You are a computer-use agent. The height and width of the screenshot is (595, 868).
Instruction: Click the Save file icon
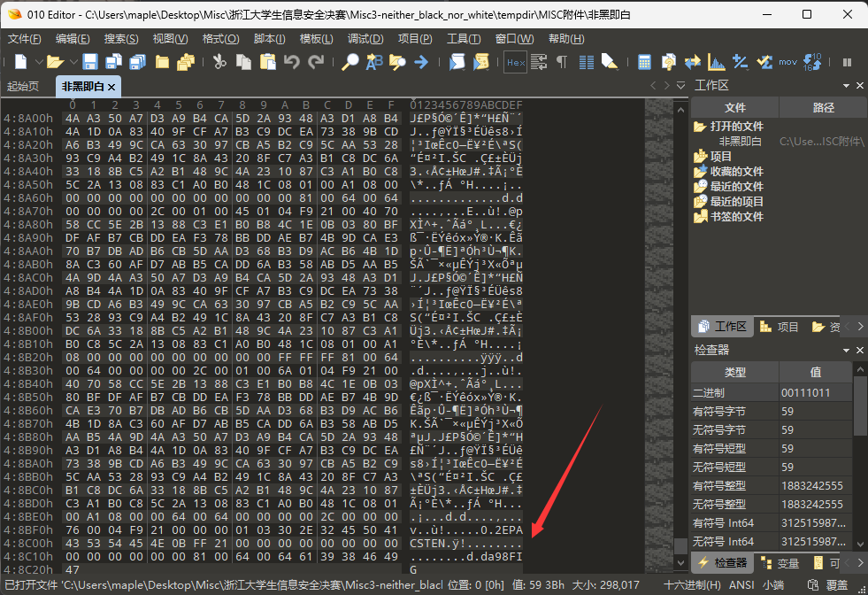coord(90,62)
